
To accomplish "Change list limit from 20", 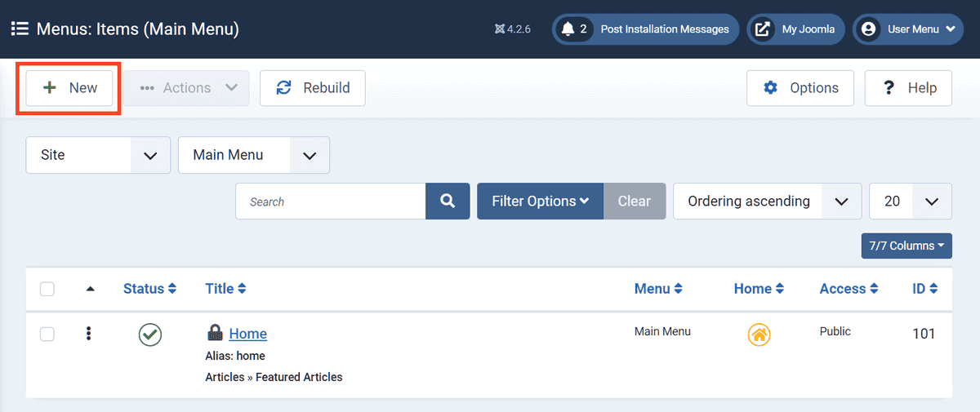I will (x=911, y=202).
